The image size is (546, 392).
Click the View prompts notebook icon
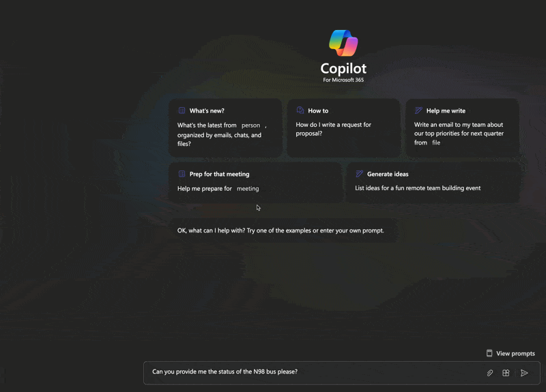pos(489,353)
